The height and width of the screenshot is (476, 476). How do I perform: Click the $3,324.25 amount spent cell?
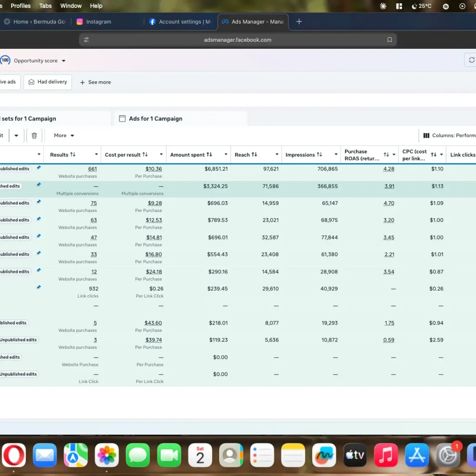pos(215,186)
